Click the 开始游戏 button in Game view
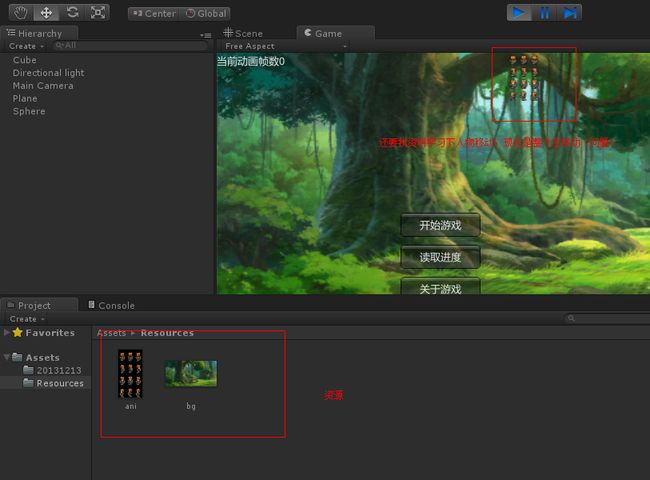 tap(440, 225)
